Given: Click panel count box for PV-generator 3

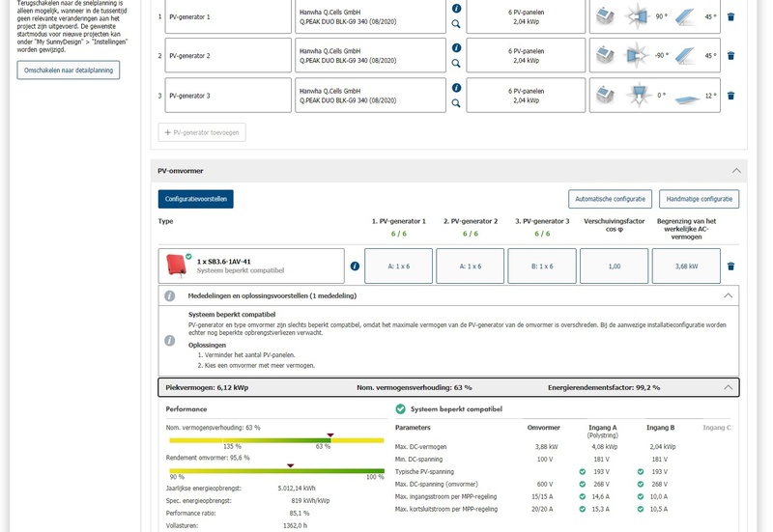Looking at the screenshot, I should pos(526,96).
